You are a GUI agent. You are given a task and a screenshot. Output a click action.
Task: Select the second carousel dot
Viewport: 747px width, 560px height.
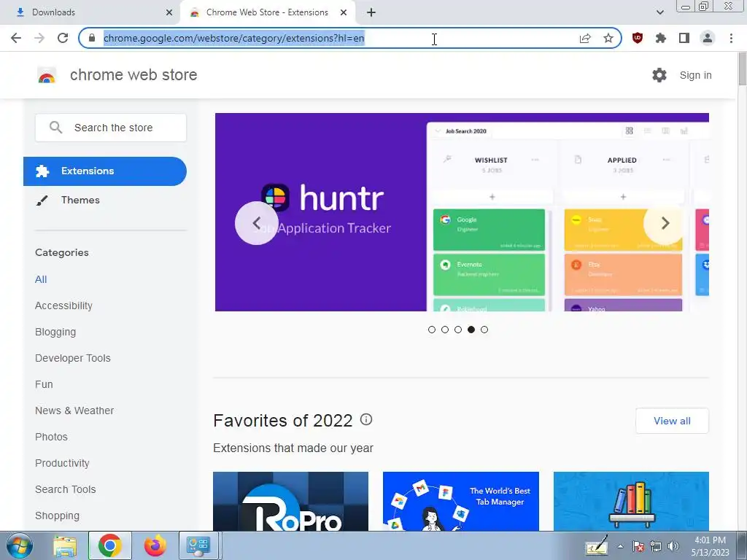pyautogui.click(x=445, y=330)
